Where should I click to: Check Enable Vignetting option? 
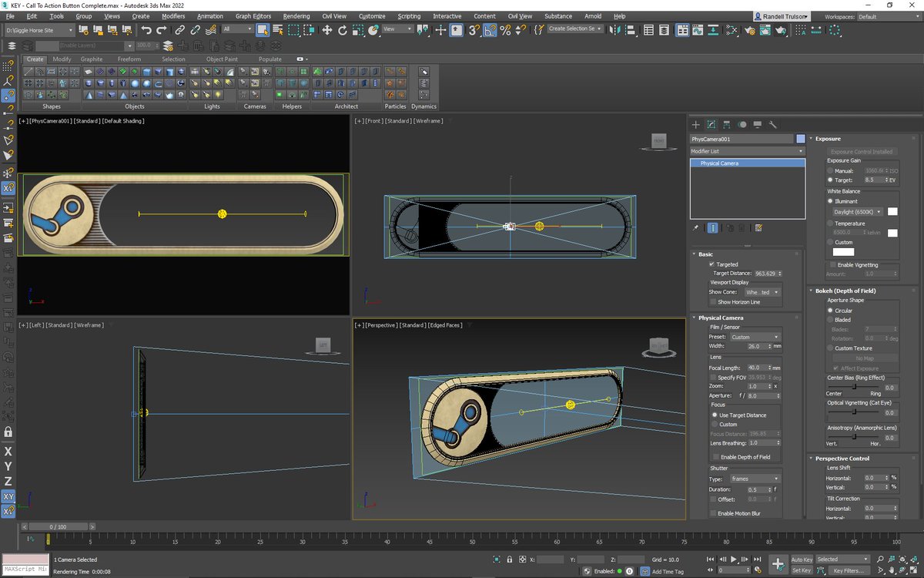coord(832,264)
